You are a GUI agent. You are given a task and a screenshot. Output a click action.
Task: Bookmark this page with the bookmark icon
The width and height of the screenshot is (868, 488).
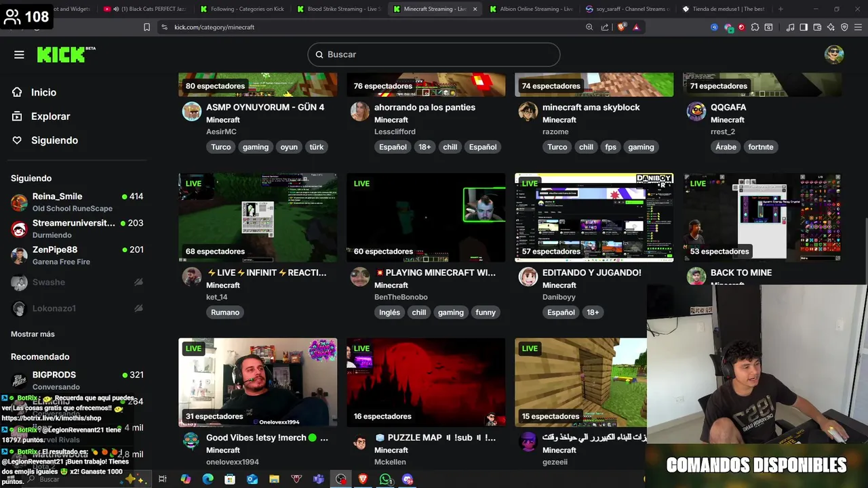[x=146, y=27]
